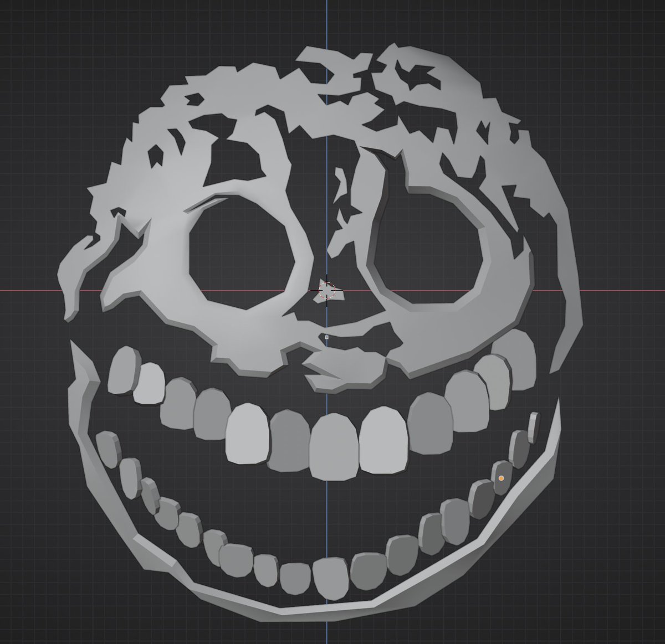Click the red-white striped 3D cursor
The height and width of the screenshot is (644, 665).
(x=327, y=290)
